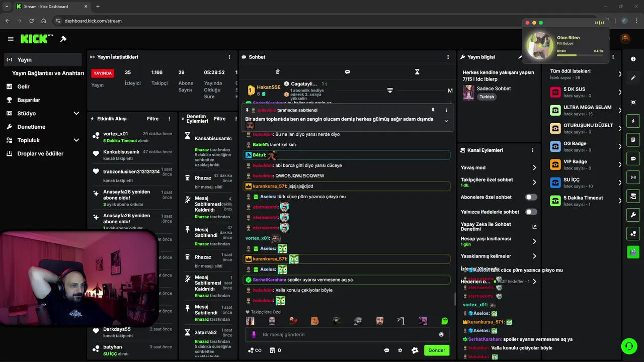The width and height of the screenshot is (644, 362).
Task: Click the Sadece Sohbet category
Action: point(494,88)
